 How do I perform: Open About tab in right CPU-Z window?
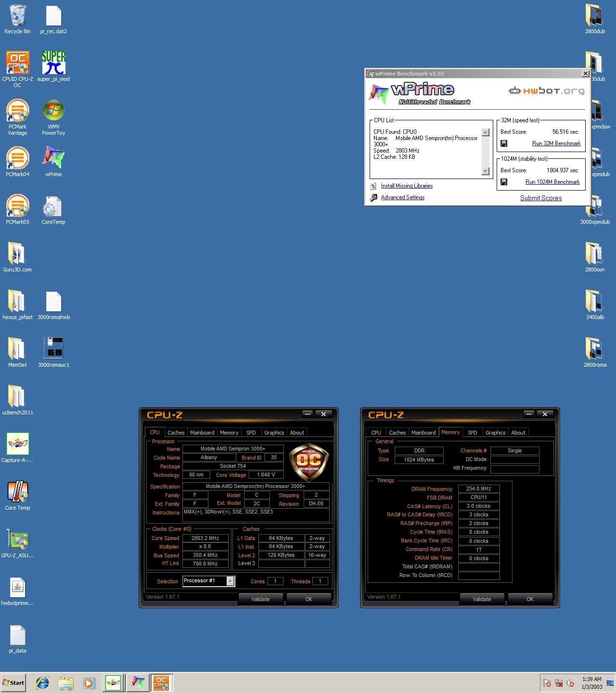[518, 433]
